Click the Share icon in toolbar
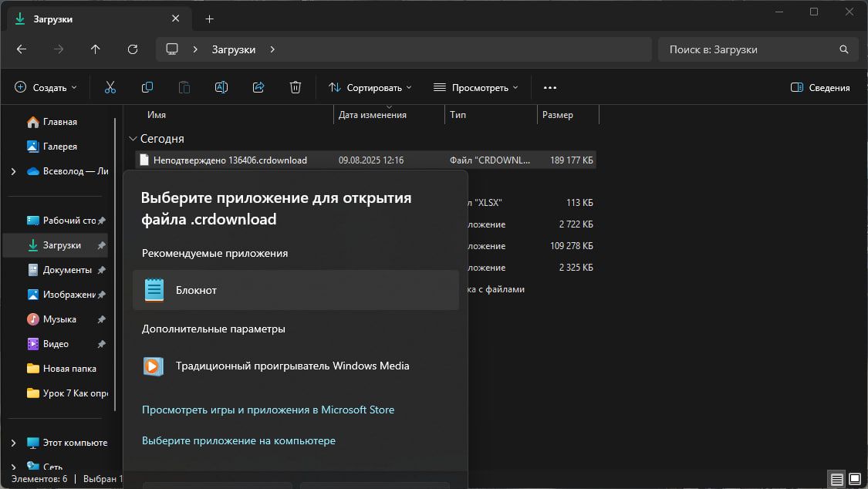The image size is (868, 489). click(x=258, y=87)
